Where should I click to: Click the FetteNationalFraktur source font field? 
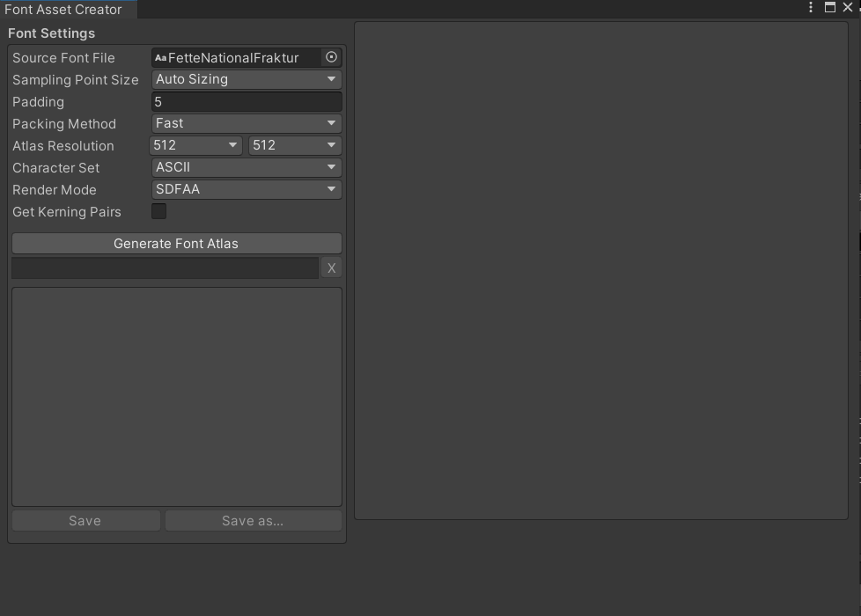coord(237,58)
